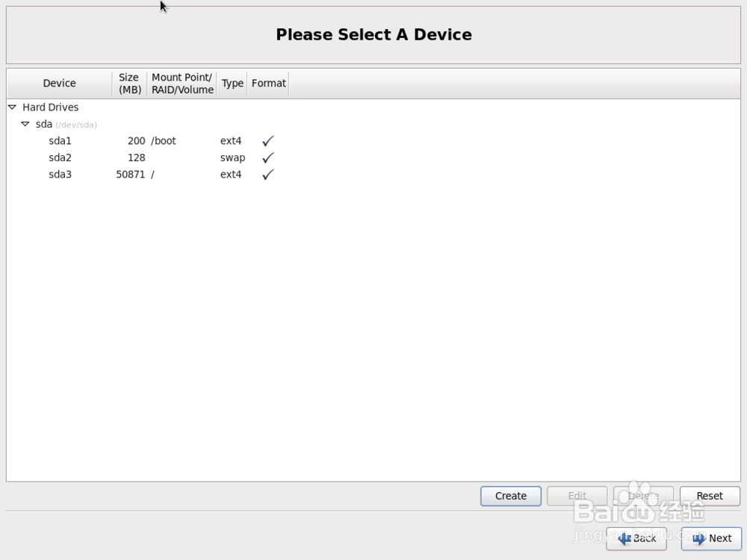Click the Create button
747x560 pixels.
(511, 497)
